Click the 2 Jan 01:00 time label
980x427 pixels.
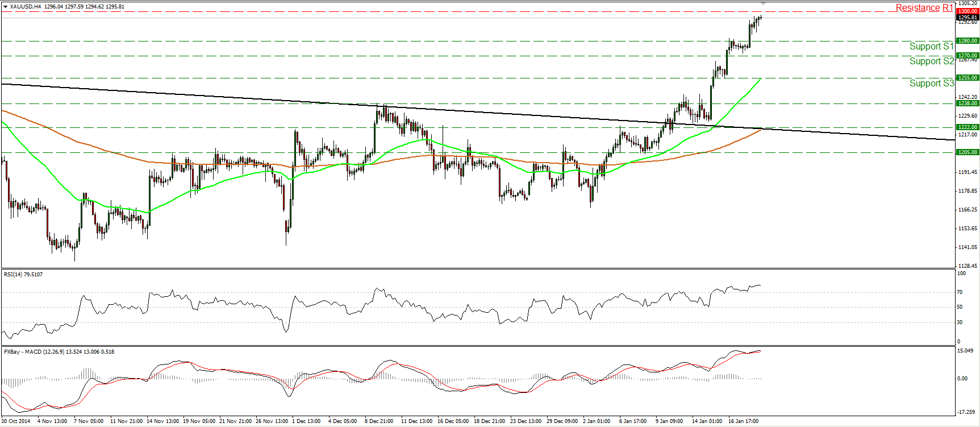click(597, 421)
